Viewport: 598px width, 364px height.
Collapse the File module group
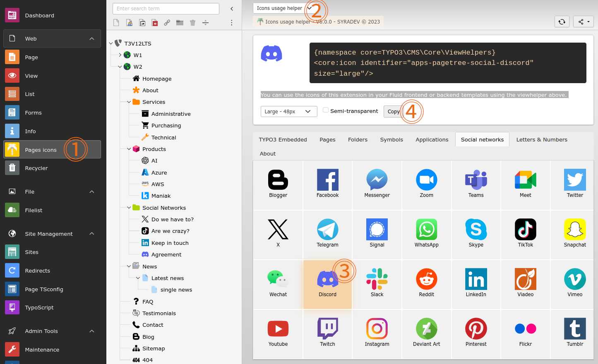tap(92, 192)
